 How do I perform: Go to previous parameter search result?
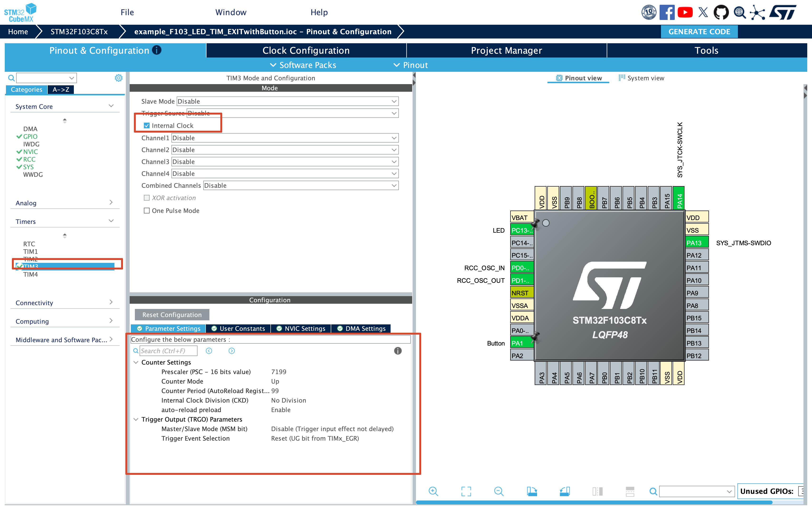[209, 351]
